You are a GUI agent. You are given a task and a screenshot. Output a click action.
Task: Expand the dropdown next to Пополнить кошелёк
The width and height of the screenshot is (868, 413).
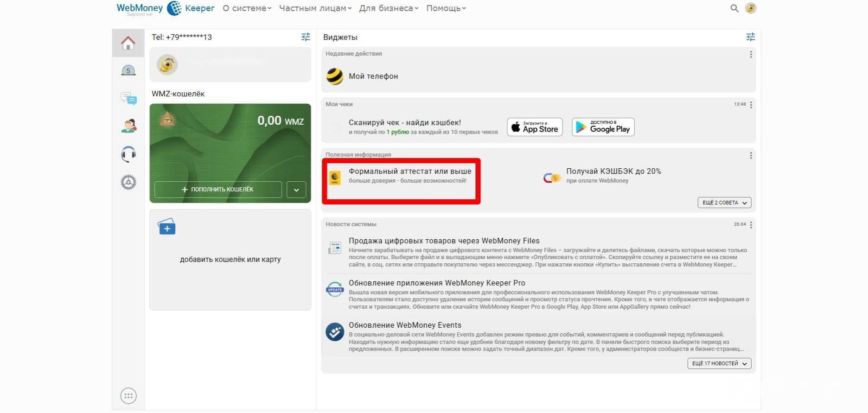tap(296, 190)
